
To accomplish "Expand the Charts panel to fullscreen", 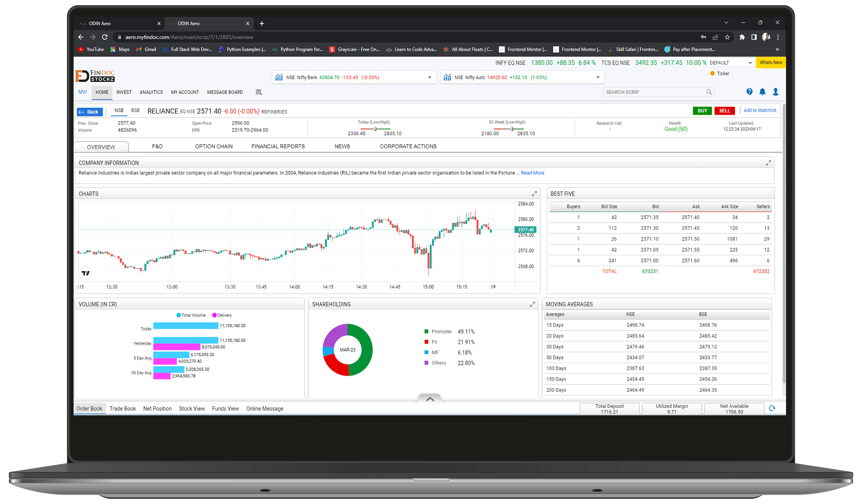I will [534, 194].
